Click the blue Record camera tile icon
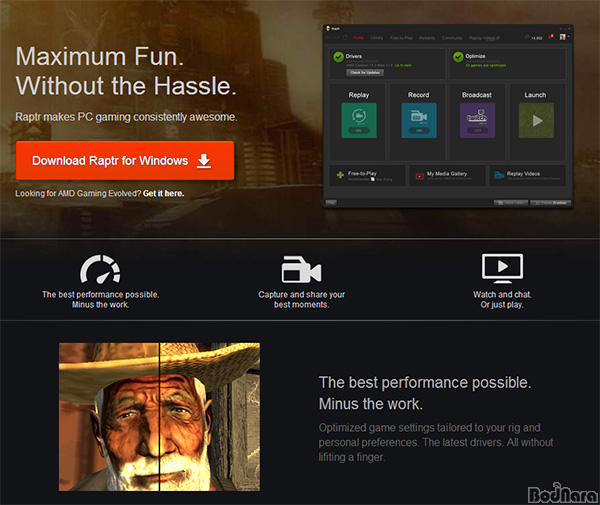 [419, 120]
